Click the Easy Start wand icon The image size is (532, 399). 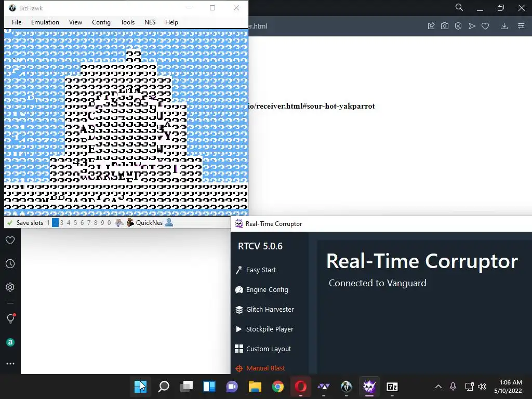239,270
